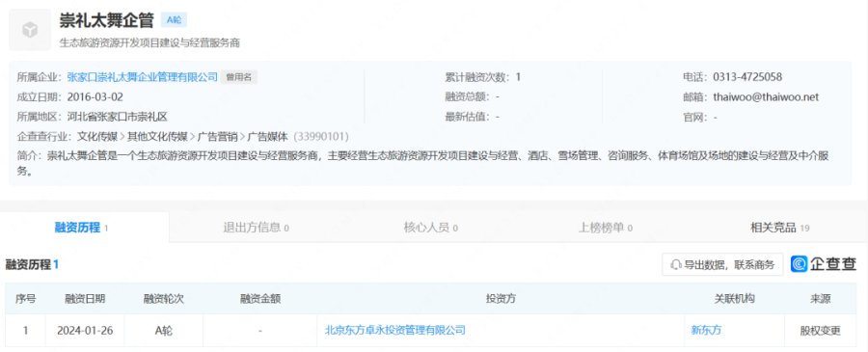The height and width of the screenshot is (352, 868).
Task: Click the 融资轮次 column header
Action: pos(163,299)
